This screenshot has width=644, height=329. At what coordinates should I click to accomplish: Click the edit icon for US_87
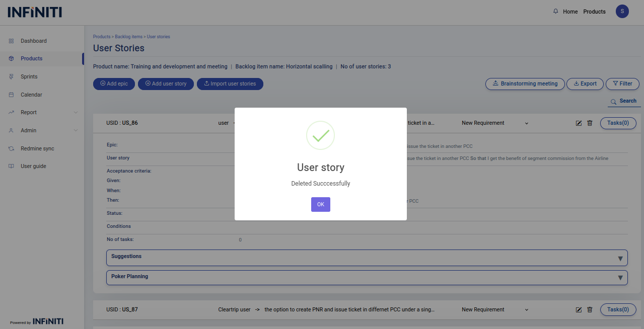[x=579, y=310]
